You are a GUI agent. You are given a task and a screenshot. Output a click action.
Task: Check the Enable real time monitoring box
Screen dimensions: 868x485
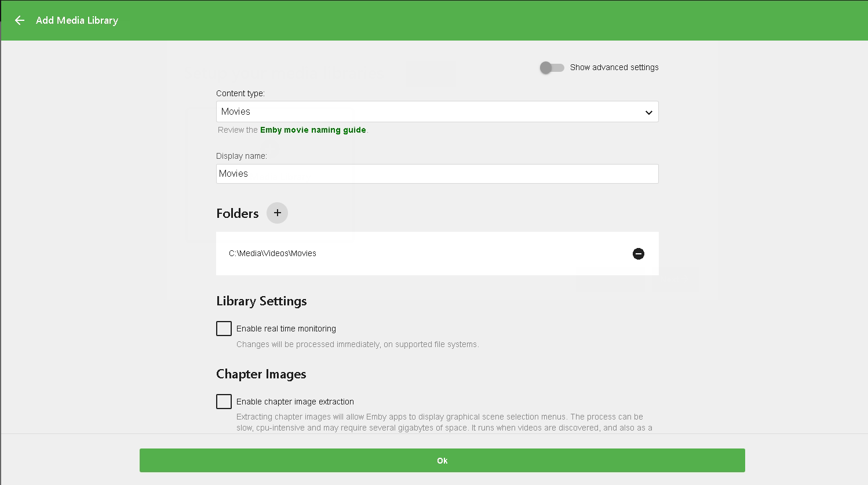click(x=224, y=329)
